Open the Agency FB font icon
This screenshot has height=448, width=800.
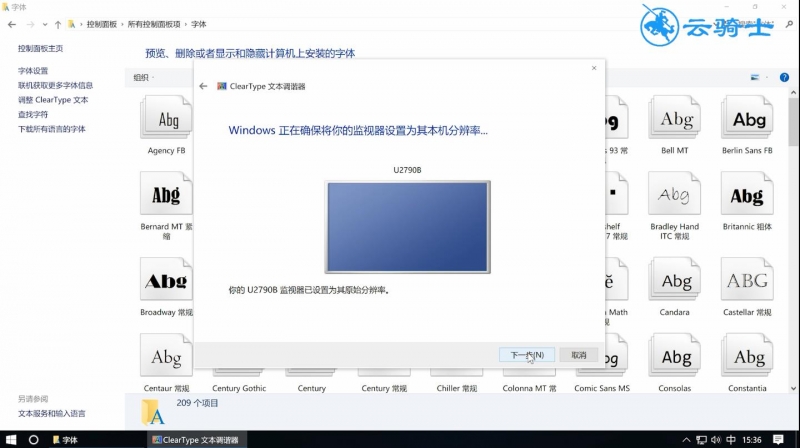tap(166, 117)
